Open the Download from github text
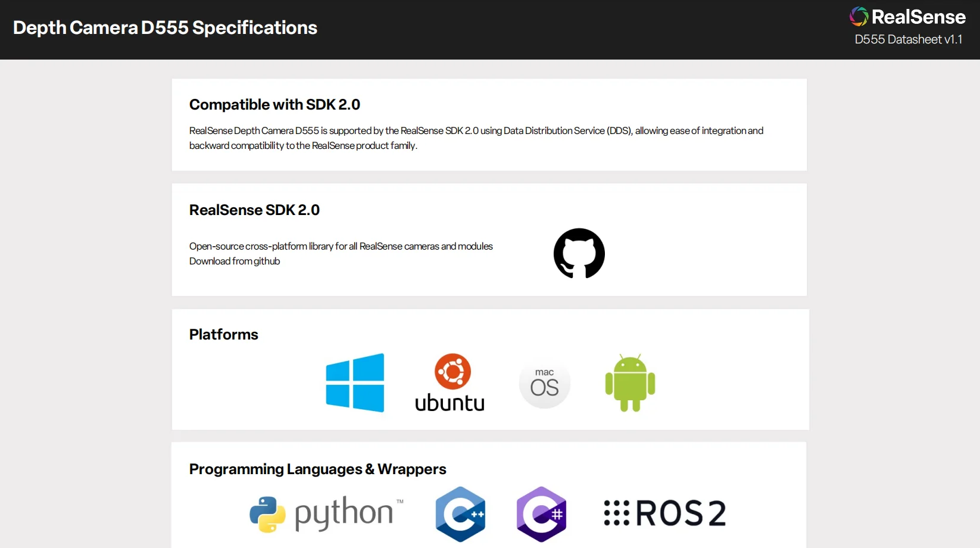 [235, 261]
